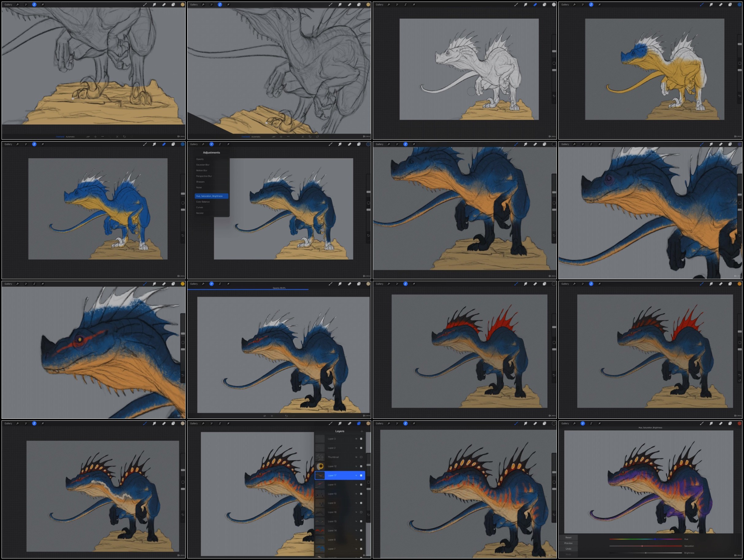Select the Transform arrow icon above the Adjustments menu

click(228, 144)
